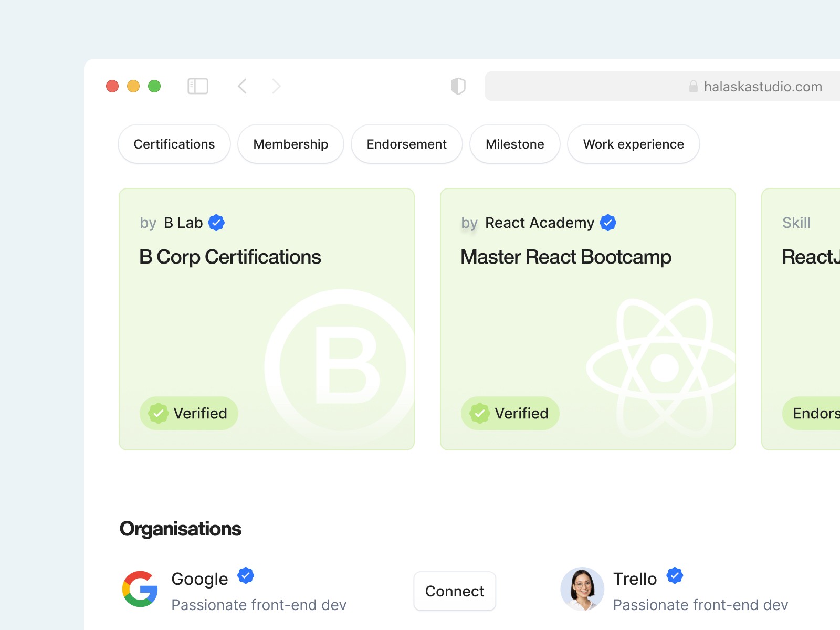
Task: Open the B Corp Certifications title
Action: pyautogui.click(x=230, y=257)
